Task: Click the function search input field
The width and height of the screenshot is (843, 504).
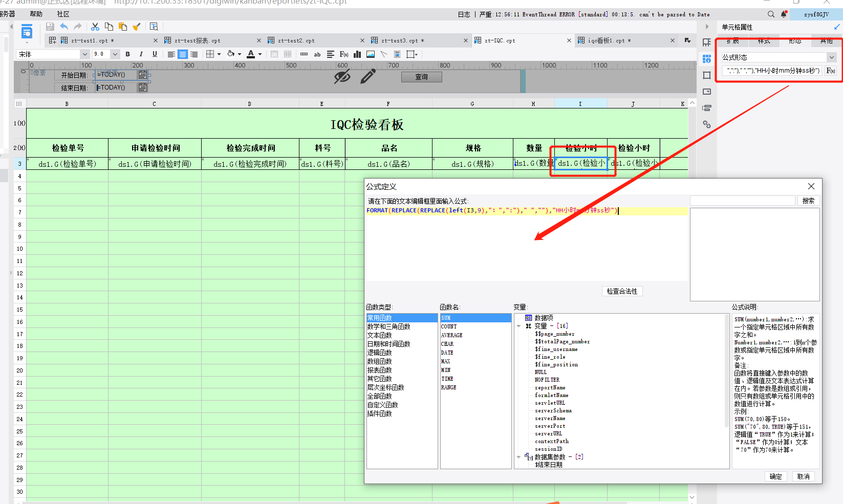Action: 742,201
